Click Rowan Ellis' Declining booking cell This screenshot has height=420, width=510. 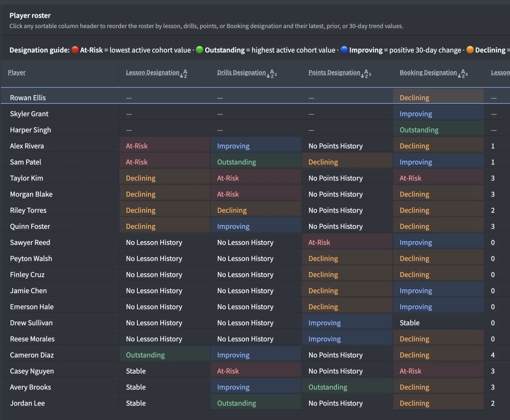pos(438,96)
